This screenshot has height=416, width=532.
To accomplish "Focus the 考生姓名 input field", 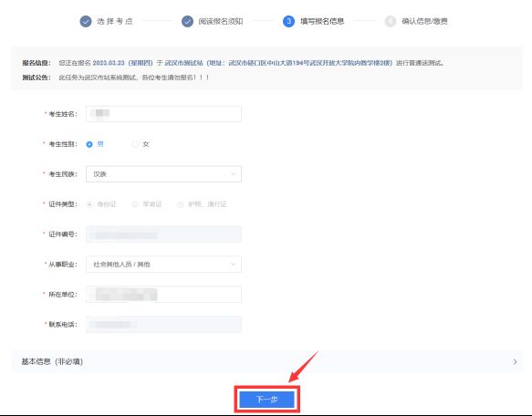I will click(x=163, y=114).
